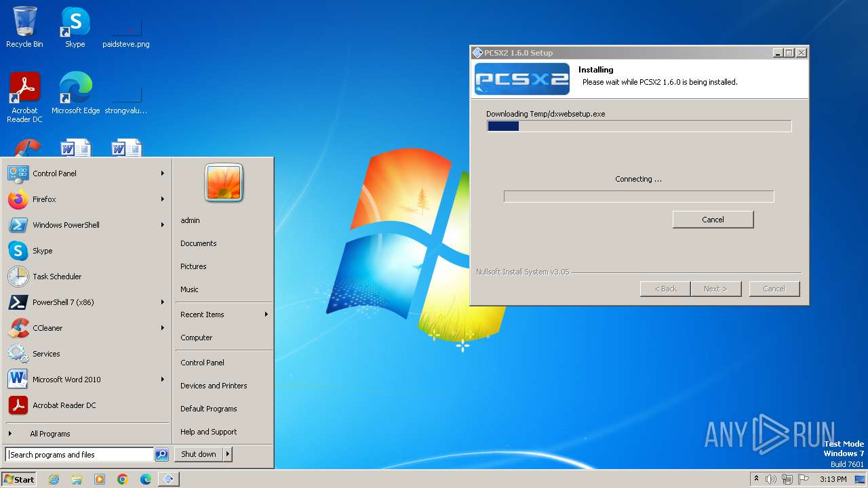
Task: Launch Skype from Start menu list
Action: [86, 251]
